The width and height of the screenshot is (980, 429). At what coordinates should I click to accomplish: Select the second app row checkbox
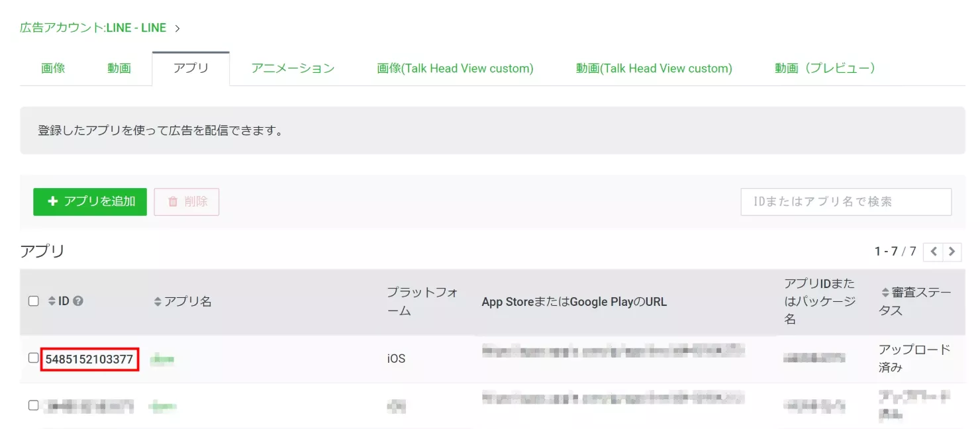click(34, 405)
